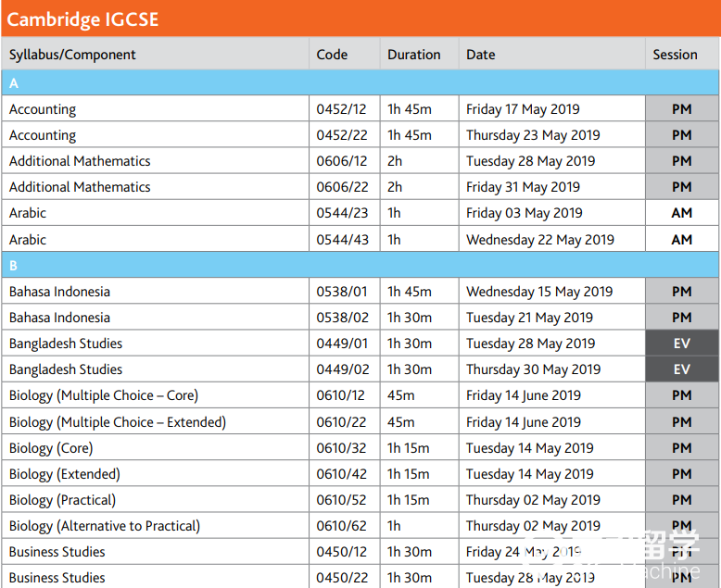Click Friday 17 May 2019 date
This screenshot has width=721, height=588.
(523, 109)
